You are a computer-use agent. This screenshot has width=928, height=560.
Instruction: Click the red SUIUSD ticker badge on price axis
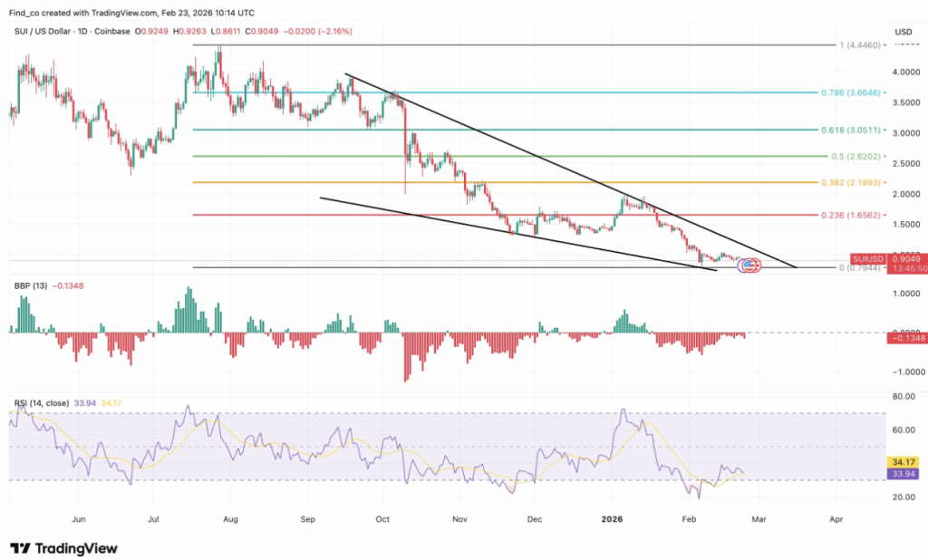point(867,258)
